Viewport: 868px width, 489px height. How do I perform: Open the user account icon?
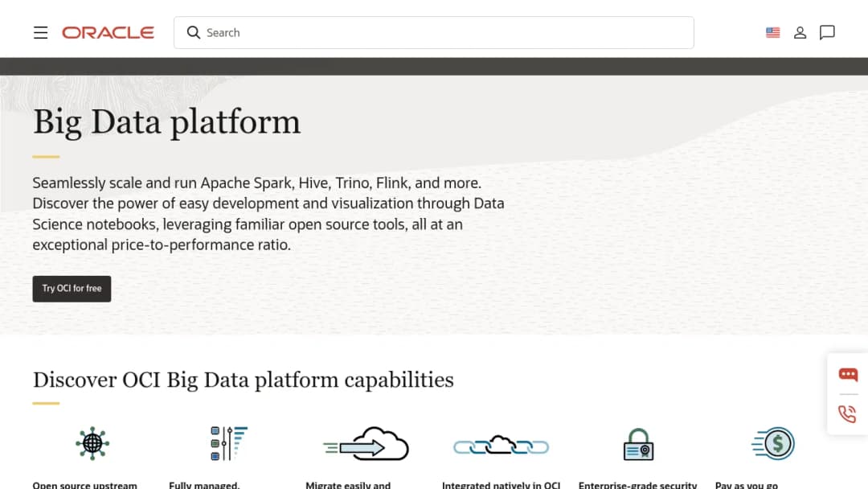[x=800, y=33]
